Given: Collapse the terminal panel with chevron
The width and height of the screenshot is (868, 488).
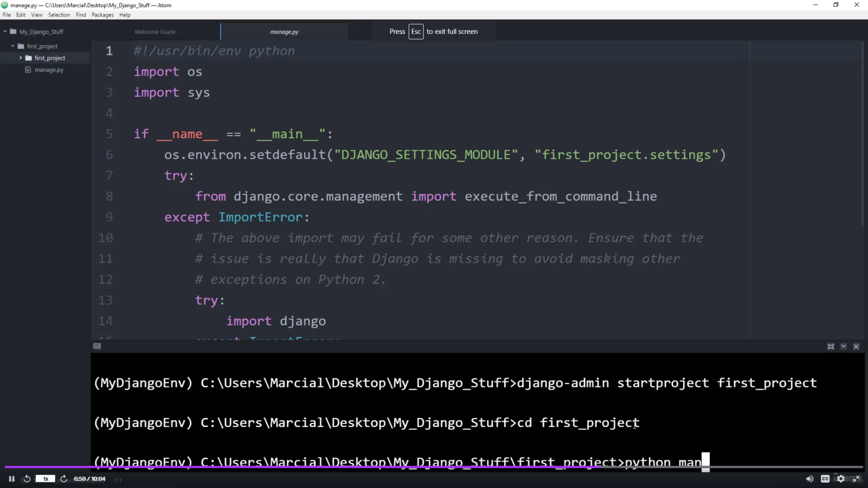Looking at the screenshot, I should click(x=844, y=346).
